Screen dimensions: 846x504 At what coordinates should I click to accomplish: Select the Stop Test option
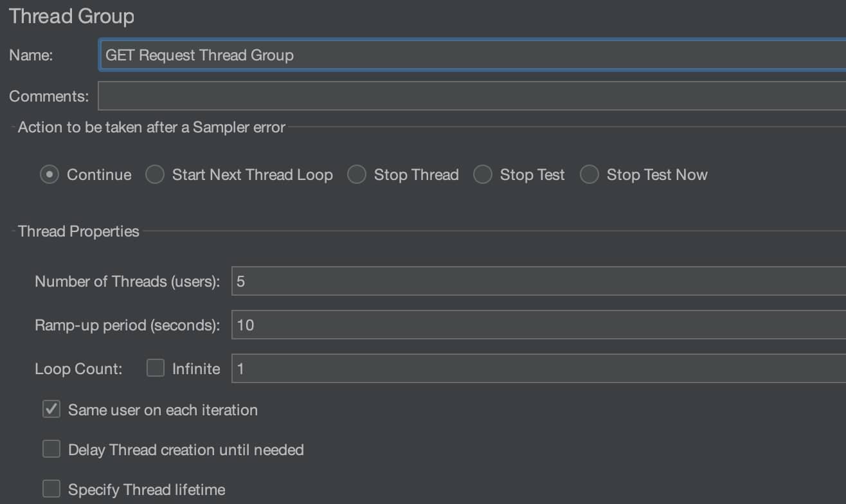[x=482, y=174]
